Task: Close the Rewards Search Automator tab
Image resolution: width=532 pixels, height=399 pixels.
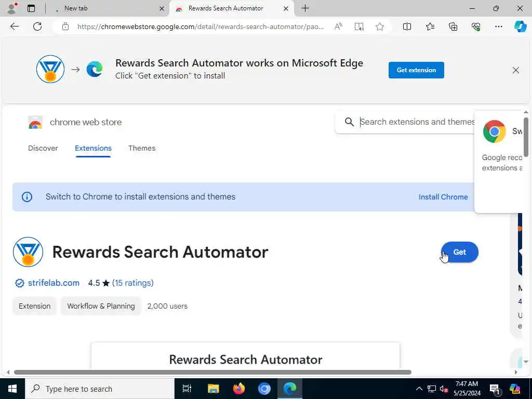Action: 286,8
